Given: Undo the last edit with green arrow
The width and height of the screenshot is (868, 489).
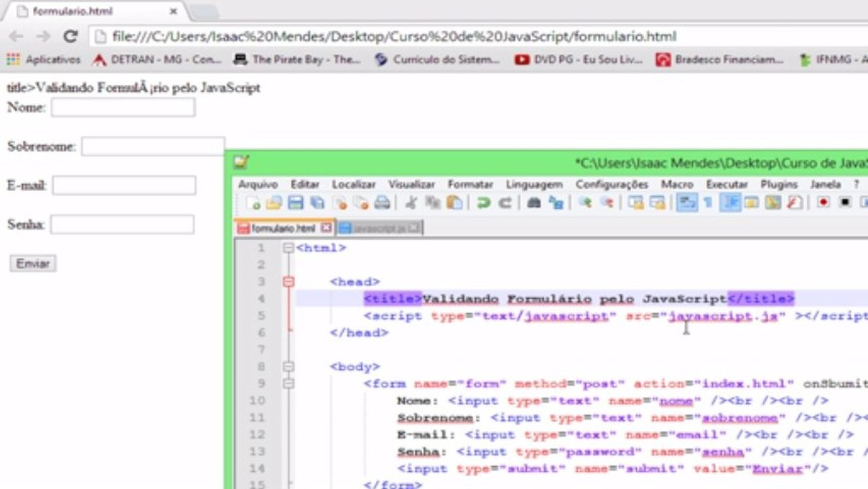Looking at the screenshot, I should (483, 202).
